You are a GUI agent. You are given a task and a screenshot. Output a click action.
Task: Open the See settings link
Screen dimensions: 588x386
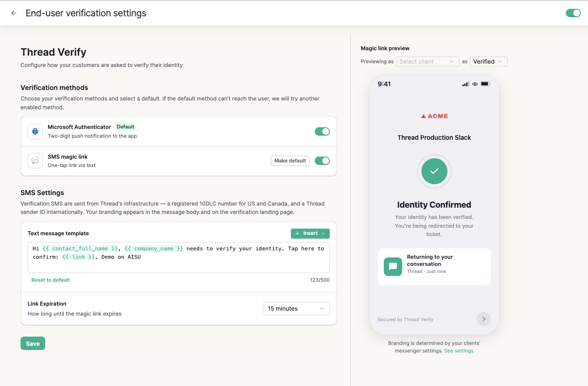pos(459,351)
